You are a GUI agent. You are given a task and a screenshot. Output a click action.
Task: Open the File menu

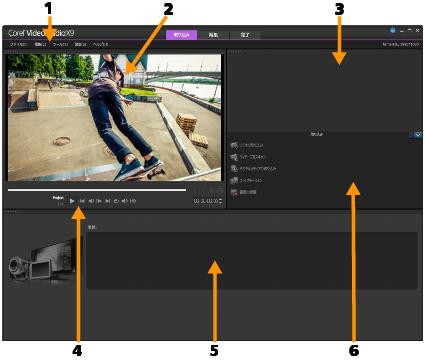click(18, 44)
